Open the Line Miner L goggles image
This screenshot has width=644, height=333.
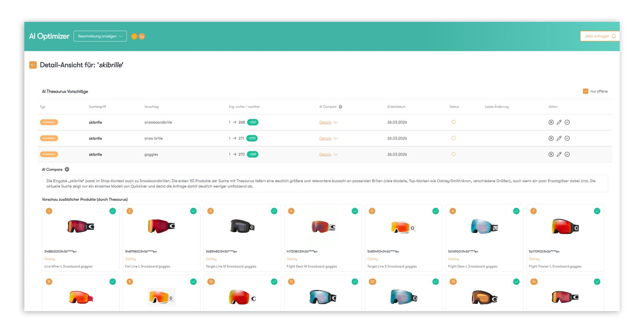coord(80,227)
